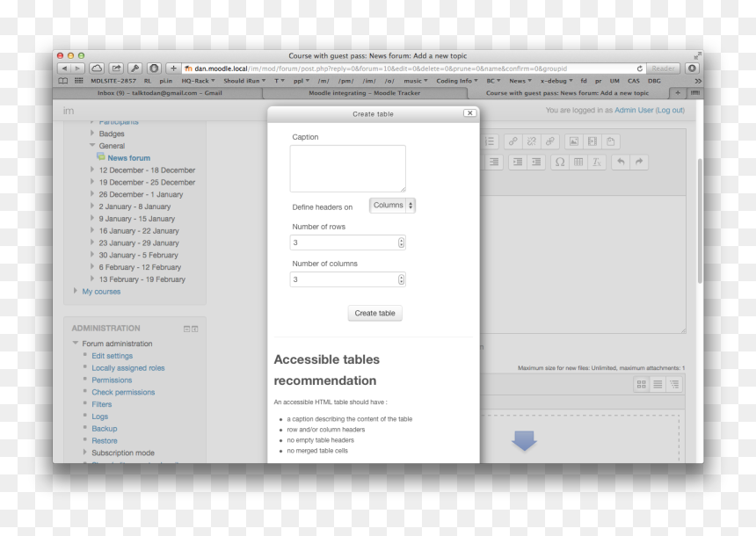
Task: Click the insert media icon in editor
Action: (592, 141)
